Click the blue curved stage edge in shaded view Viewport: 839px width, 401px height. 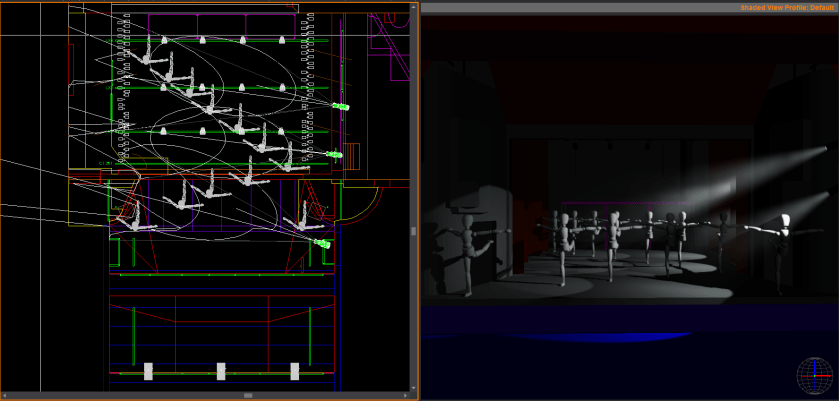[600, 336]
